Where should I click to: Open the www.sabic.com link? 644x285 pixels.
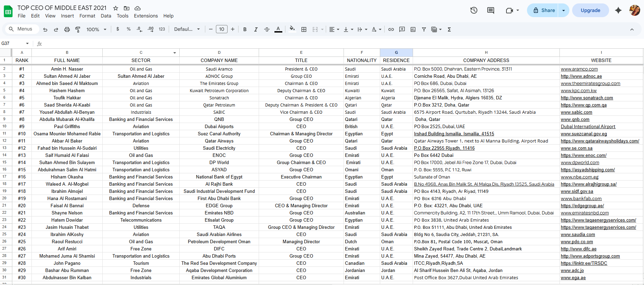click(x=576, y=112)
